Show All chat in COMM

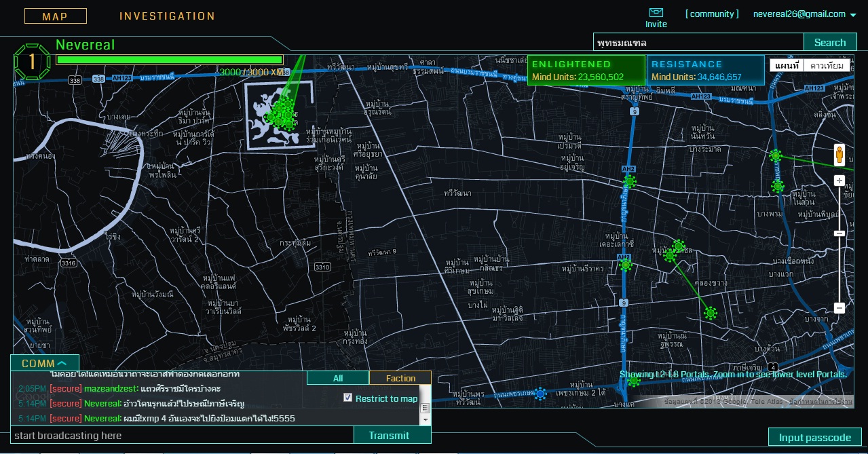338,378
